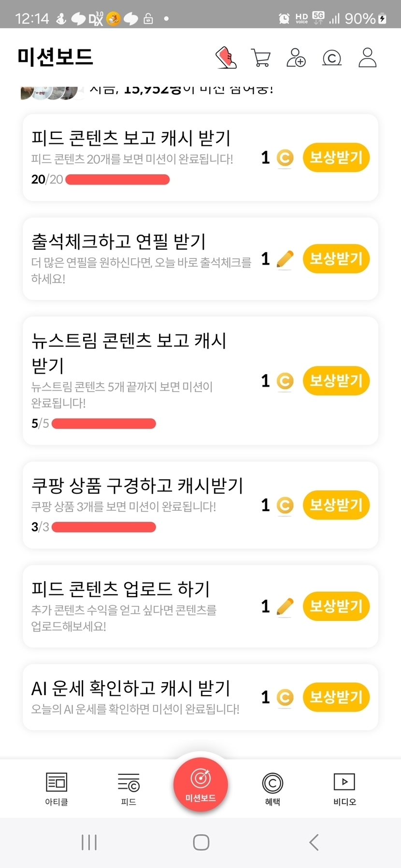Open the user profile icon
This screenshot has width=401, height=868.
367,57
